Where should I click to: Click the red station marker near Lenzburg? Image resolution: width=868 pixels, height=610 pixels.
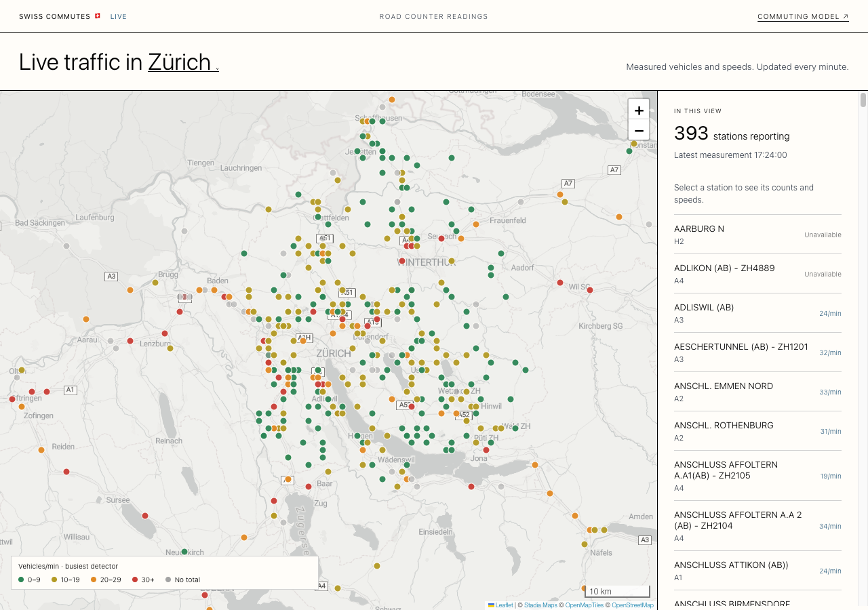click(165, 333)
